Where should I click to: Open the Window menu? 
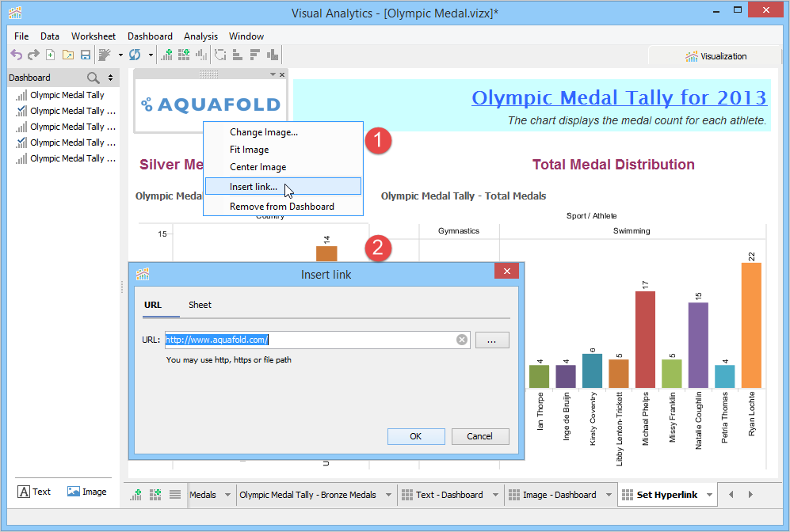click(246, 36)
